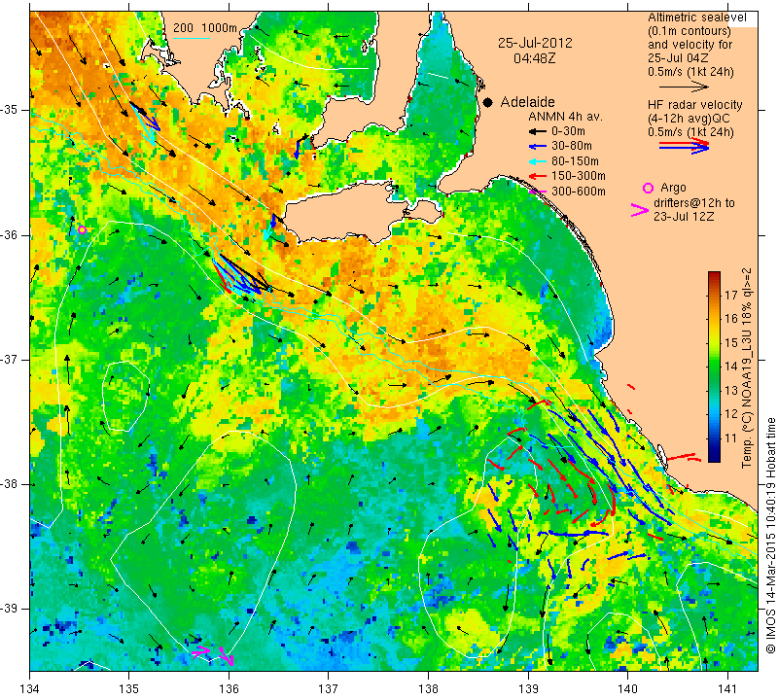Click the 200 1000m depth label
The height and width of the screenshot is (700, 778).
click(x=205, y=28)
